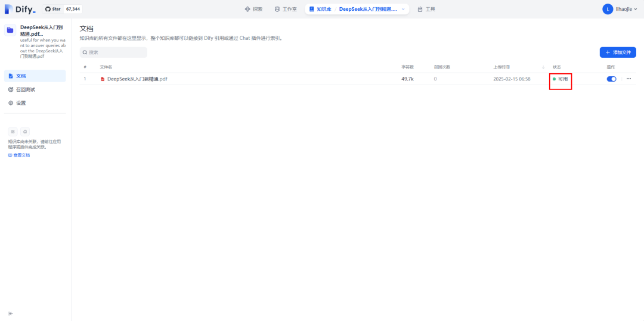Click the plugin icon beside the grid icon
Image resolution: width=644 pixels, height=321 pixels.
(25, 132)
